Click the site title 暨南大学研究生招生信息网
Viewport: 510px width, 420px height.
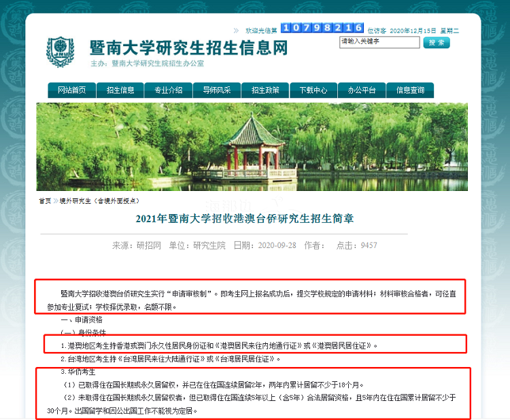[188, 48]
